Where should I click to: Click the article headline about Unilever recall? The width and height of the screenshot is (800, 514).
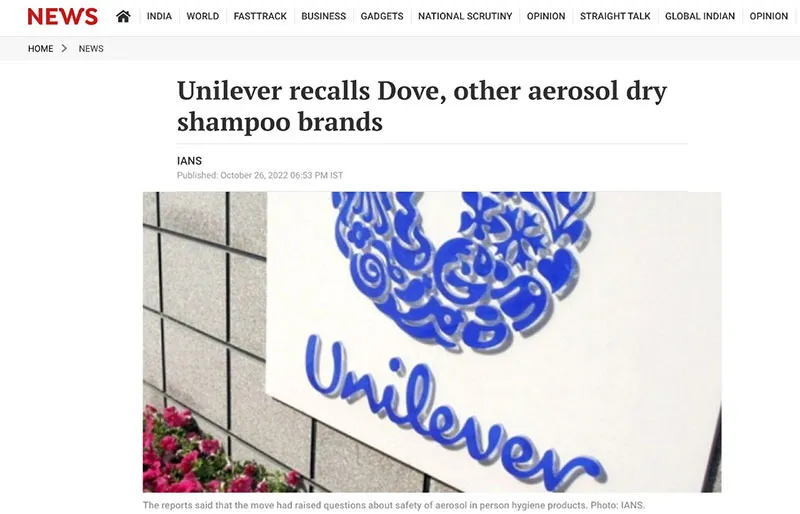click(x=422, y=106)
